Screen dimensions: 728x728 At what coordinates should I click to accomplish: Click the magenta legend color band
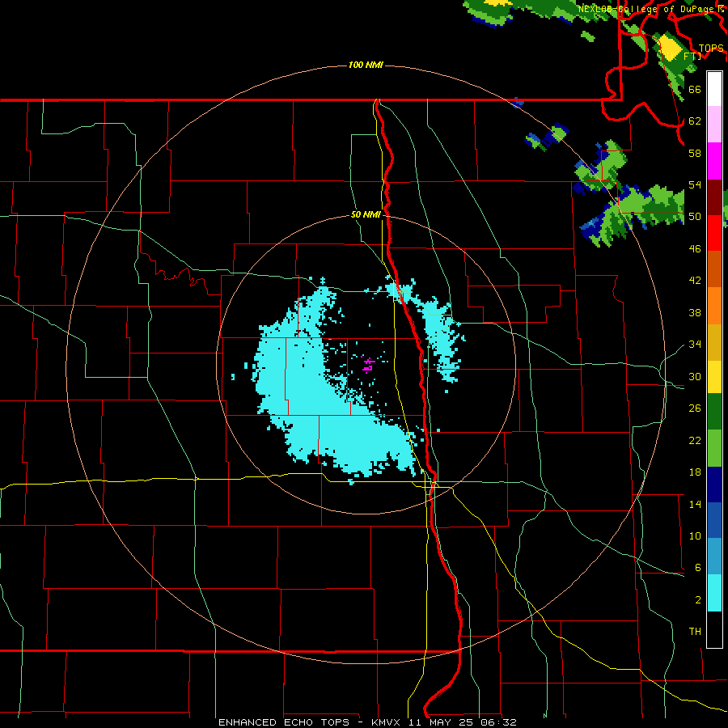click(x=714, y=161)
